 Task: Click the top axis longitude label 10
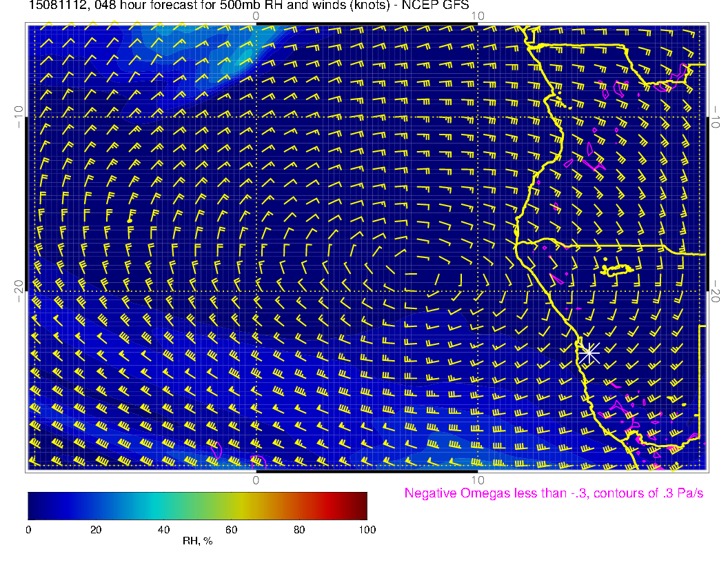pyautogui.click(x=477, y=15)
